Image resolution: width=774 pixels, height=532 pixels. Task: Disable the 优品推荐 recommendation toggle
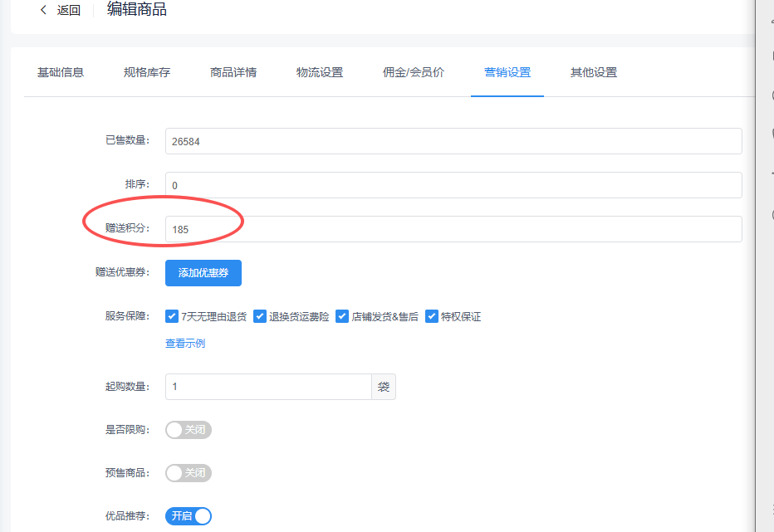click(189, 516)
